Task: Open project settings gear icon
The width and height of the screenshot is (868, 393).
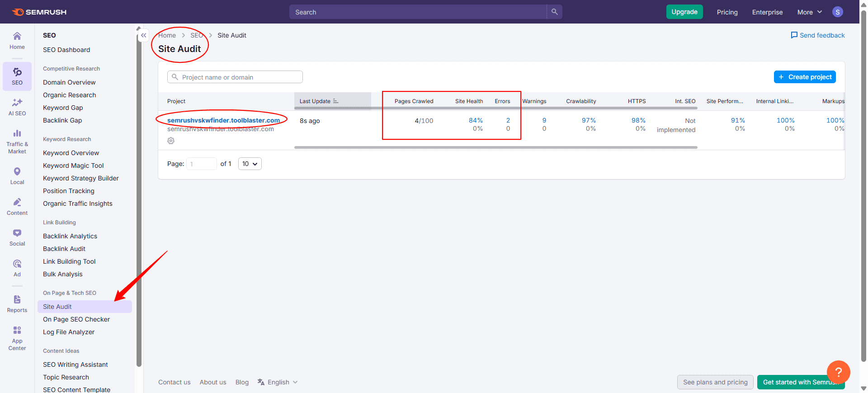Action: [x=171, y=141]
